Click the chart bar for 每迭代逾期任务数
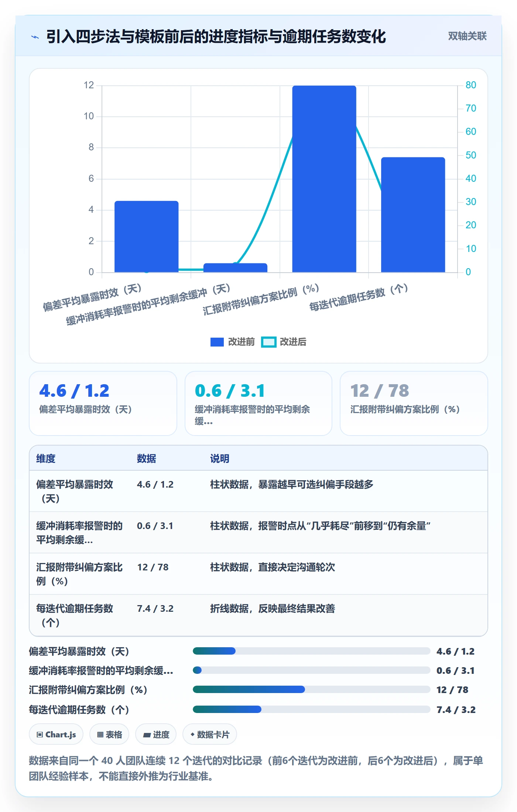The height and width of the screenshot is (812, 517). pyautogui.click(x=413, y=215)
